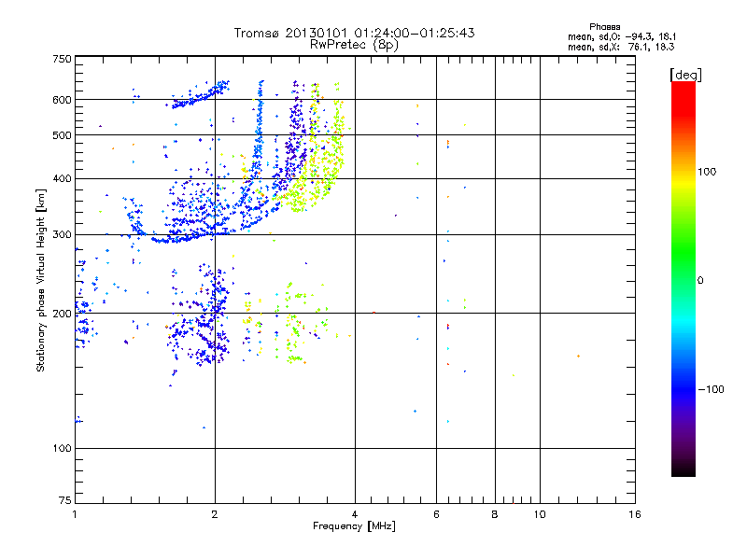Click the x-axis label '4'
This screenshot has height=560, width=747.
coord(355,514)
